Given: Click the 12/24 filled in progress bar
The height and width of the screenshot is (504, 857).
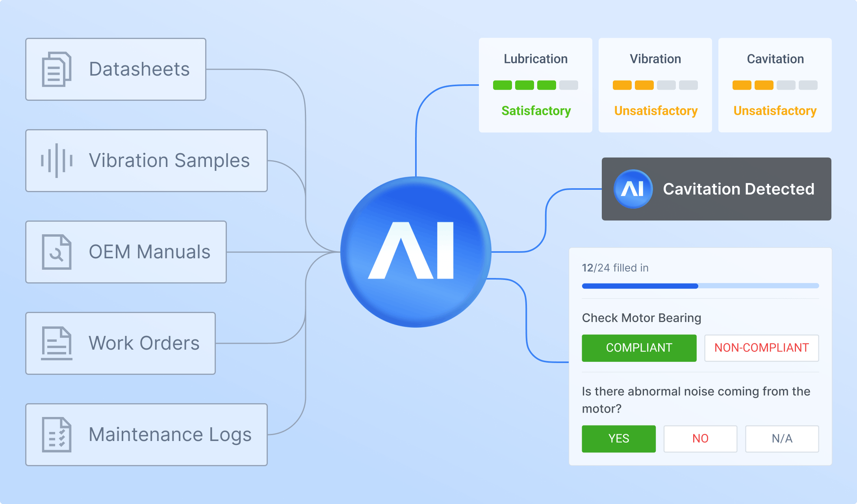Looking at the screenshot, I should (700, 286).
